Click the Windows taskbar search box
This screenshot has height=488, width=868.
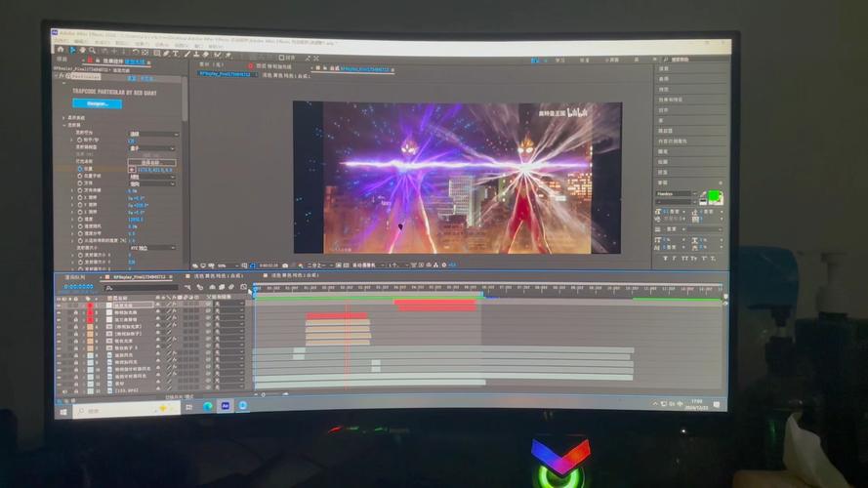[126, 410]
